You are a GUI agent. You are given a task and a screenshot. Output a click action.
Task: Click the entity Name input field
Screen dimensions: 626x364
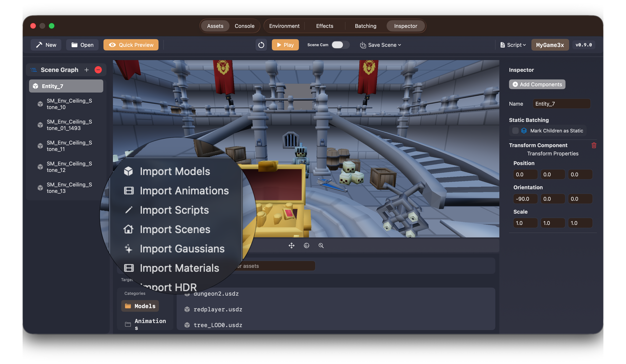(561, 104)
